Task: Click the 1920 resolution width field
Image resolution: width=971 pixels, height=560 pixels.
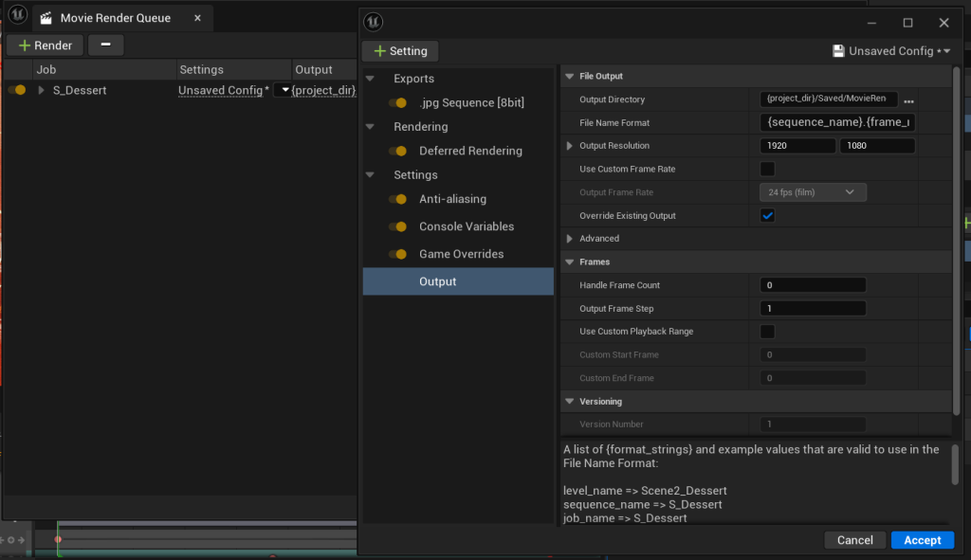Action: coord(797,146)
